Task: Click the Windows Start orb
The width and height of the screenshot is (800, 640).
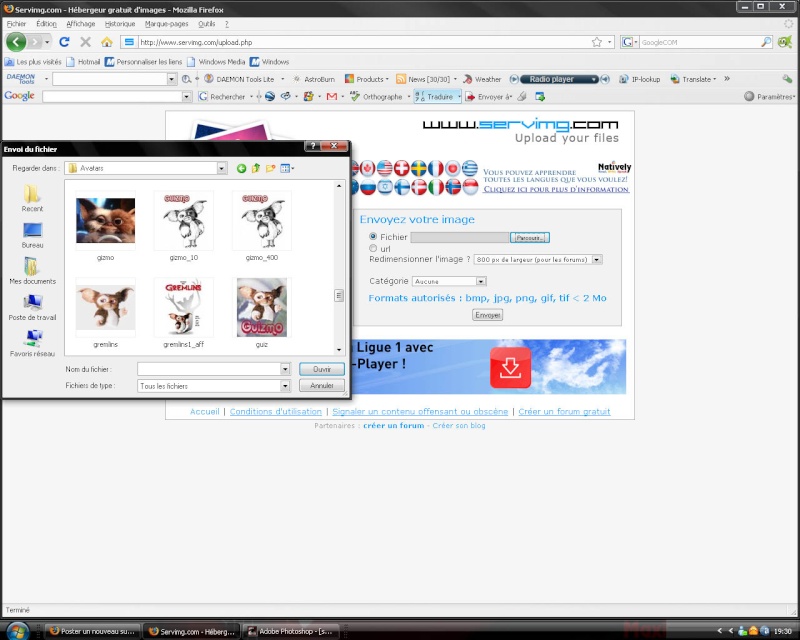Action: pyautogui.click(x=18, y=631)
